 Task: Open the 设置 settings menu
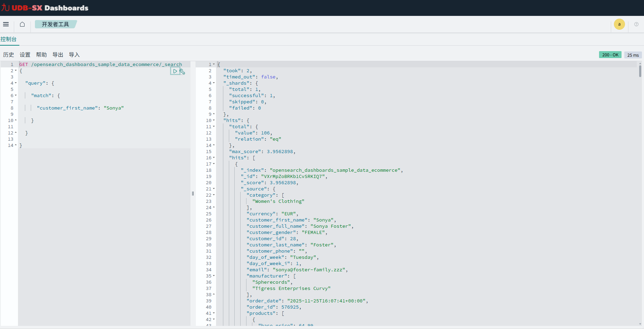(25, 55)
